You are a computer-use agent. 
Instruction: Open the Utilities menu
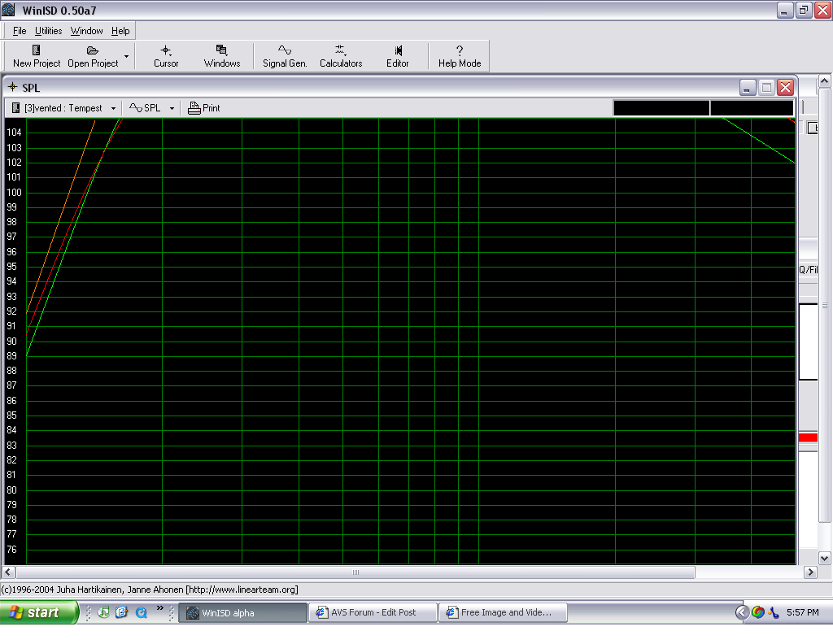[x=48, y=31]
